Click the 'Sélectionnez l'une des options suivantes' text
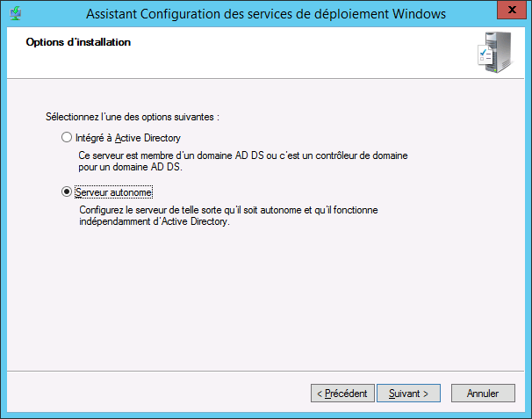Image resolution: width=532 pixels, height=419 pixels. coord(131,116)
